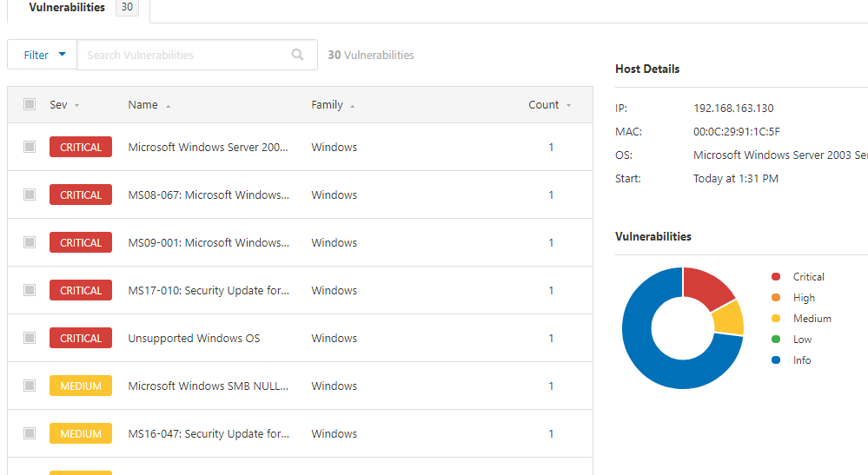Select the Vulnerabilities tab

[x=78, y=8]
